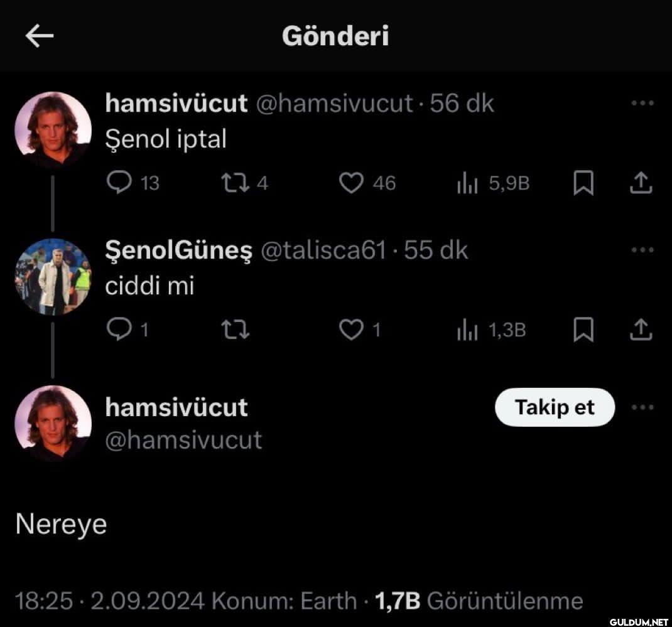The height and width of the screenshot is (627, 672).
Task: View analytics showing 5,9B views
Action: [x=493, y=183]
